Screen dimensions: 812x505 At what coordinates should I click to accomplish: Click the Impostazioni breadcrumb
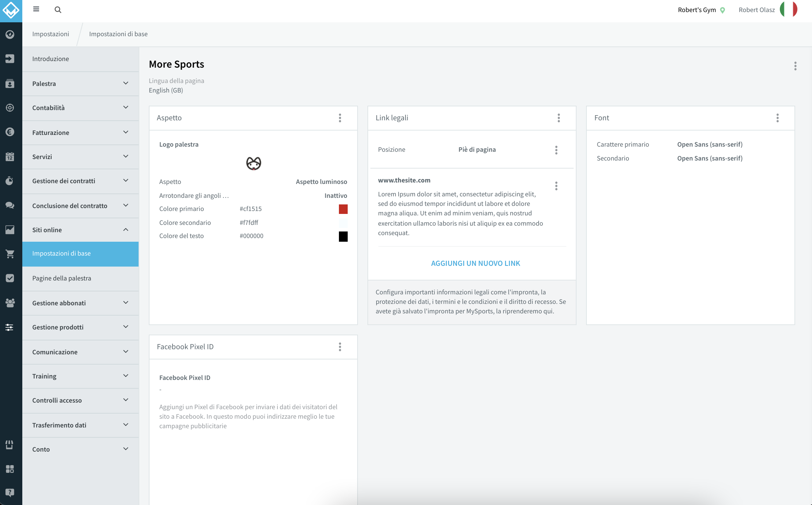50,34
